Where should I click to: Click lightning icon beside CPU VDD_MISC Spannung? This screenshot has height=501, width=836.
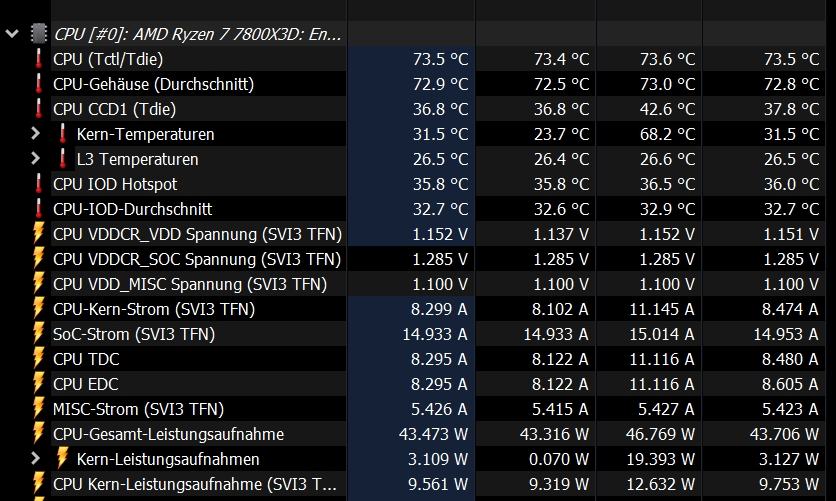click(x=38, y=284)
